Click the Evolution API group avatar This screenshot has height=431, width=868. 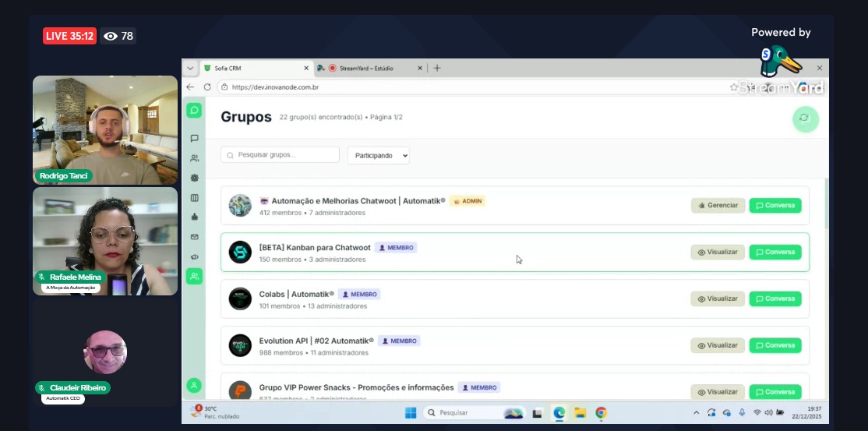(240, 345)
